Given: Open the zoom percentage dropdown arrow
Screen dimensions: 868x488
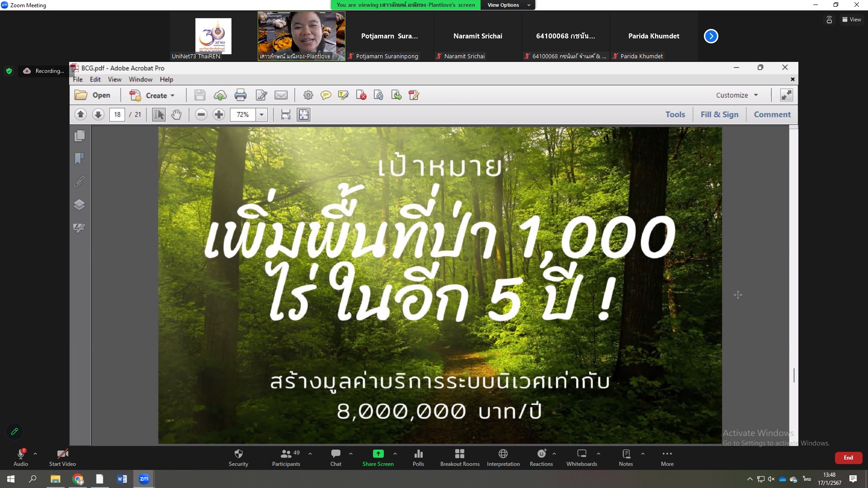Looking at the screenshot, I should [261, 115].
